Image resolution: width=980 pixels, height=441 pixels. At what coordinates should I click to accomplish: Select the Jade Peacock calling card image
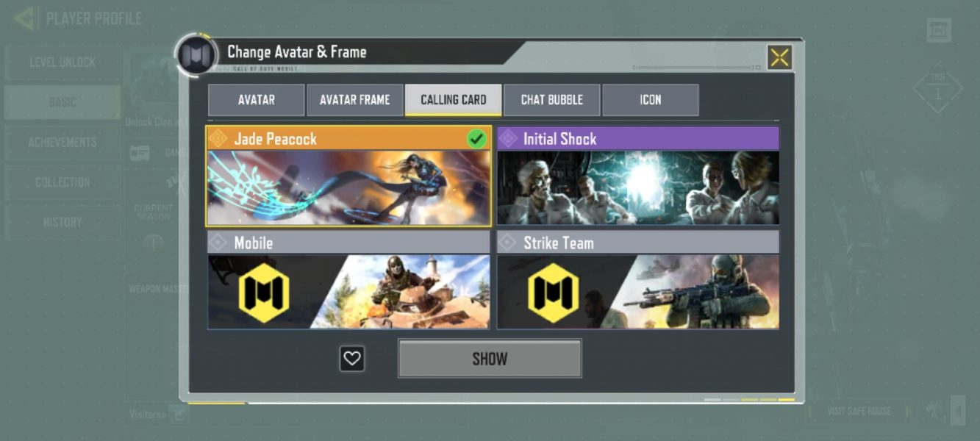pyautogui.click(x=348, y=188)
